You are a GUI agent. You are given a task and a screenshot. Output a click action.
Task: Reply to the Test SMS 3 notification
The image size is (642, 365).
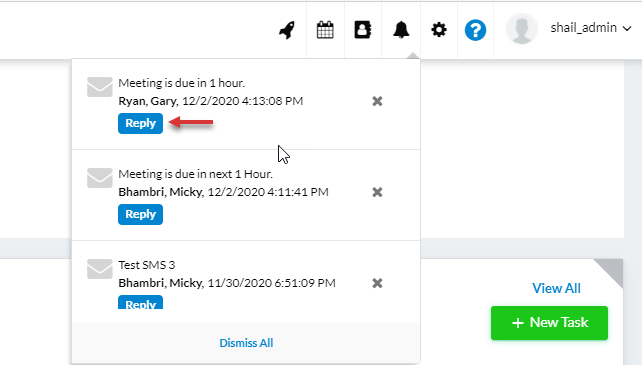(140, 302)
